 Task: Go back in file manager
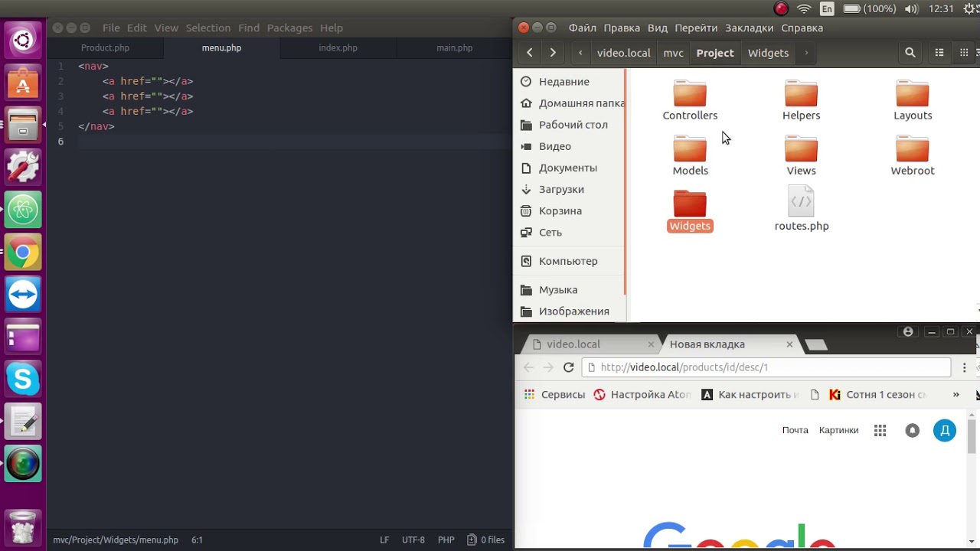(530, 53)
